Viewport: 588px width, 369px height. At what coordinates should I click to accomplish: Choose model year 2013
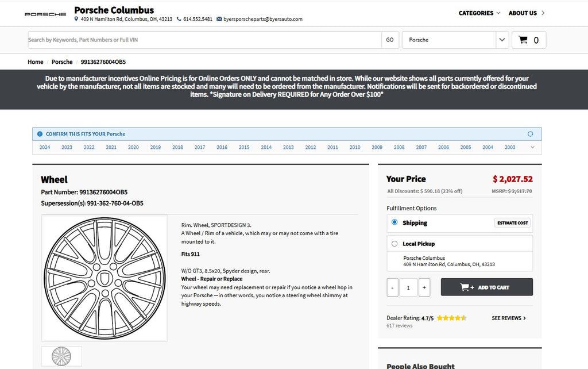[288, 147]
